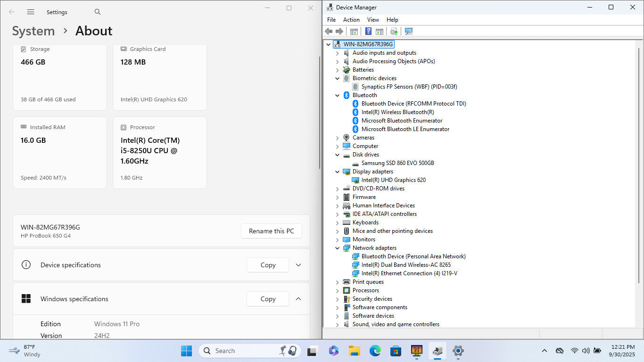The width and height of the screenshot is (644, 362).
Task: Click the search icon in Settings header
Action: pyautogui.click(x=98, y=12)
